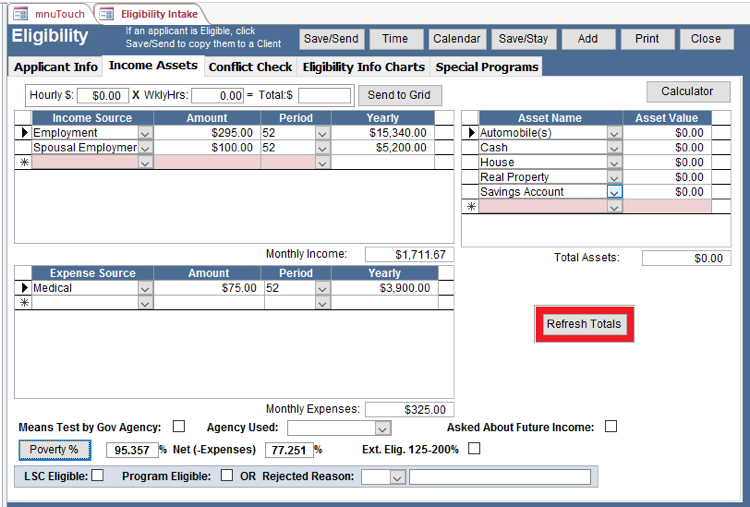Open the Special Programs tab
The image size is (750, 507).
486,67
